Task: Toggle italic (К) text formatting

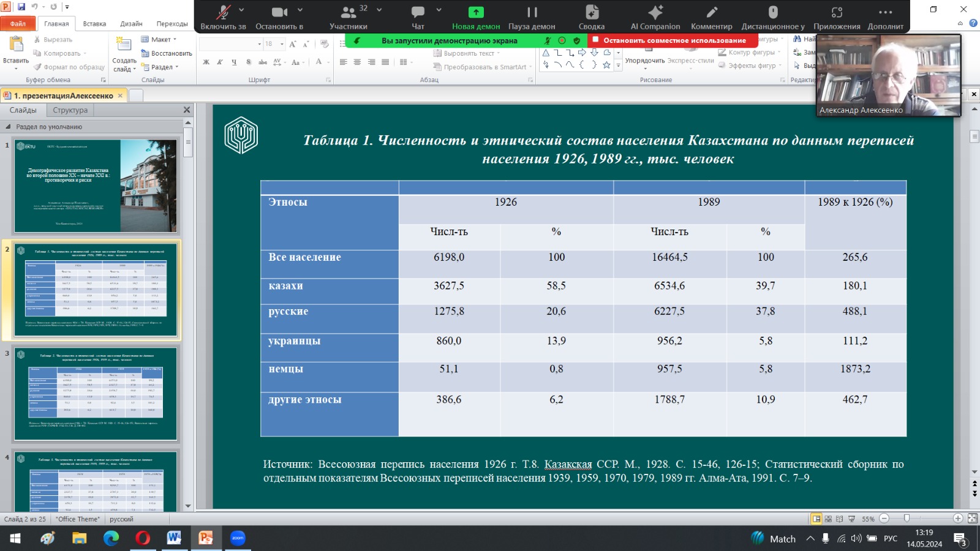Action: coord(220,62)
